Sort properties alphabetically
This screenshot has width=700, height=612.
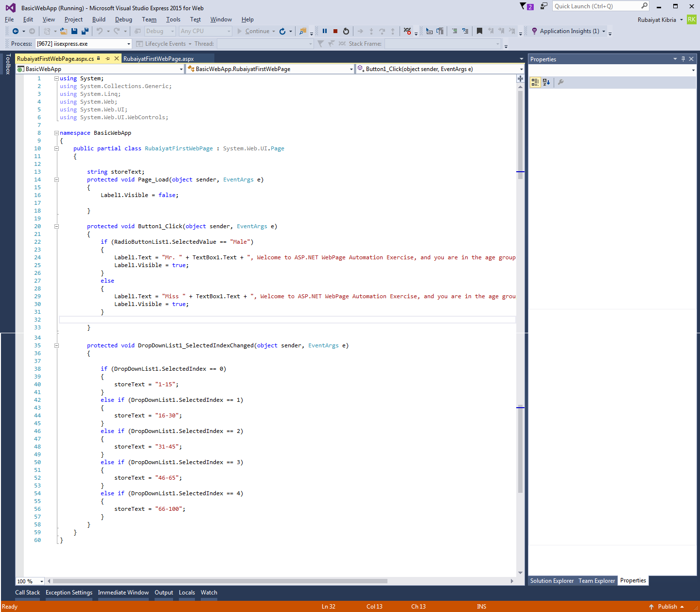[546, 82]
